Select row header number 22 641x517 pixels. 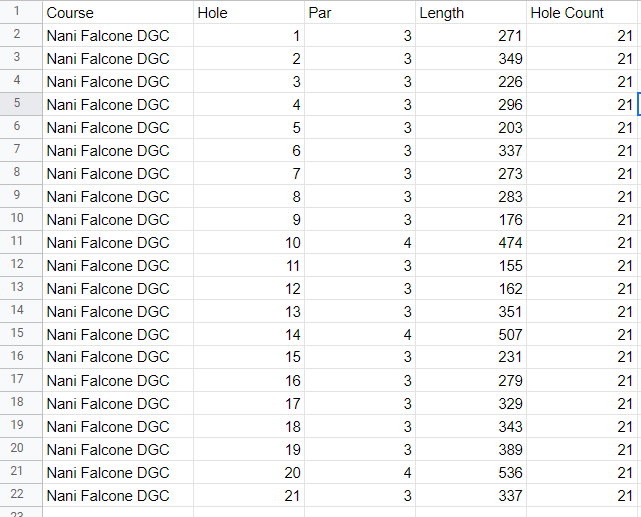point(16,495)
